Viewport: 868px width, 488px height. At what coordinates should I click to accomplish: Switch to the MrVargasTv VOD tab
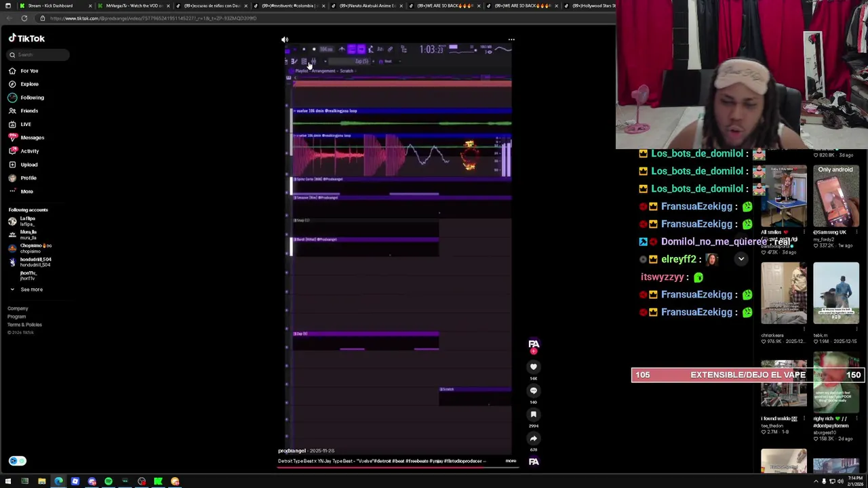[134, 5]
